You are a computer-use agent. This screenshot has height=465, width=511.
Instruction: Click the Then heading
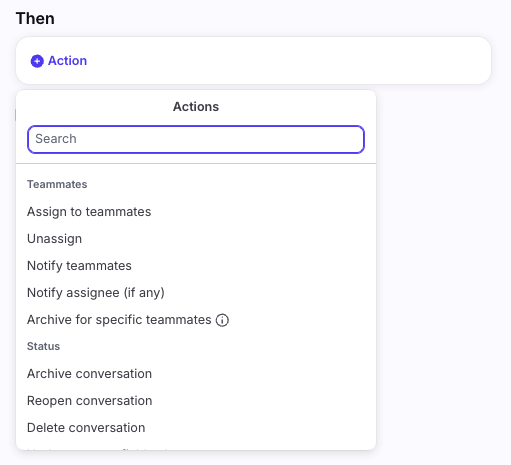pos(35,18)
